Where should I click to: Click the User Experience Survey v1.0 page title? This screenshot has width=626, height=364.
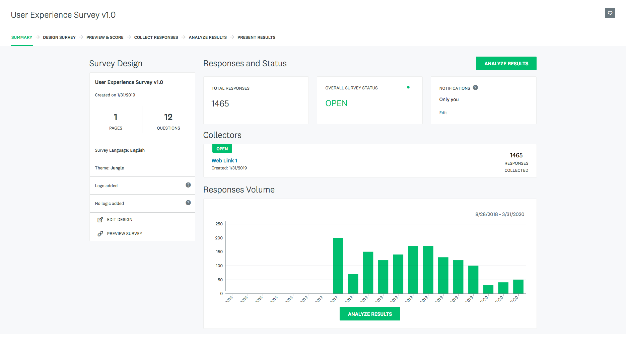[x=63, y=15]
